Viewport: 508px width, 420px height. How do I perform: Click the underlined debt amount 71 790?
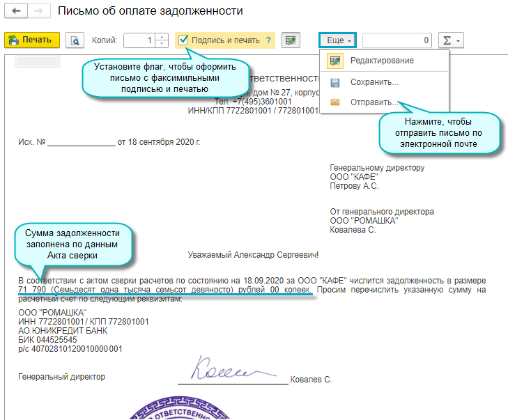click(x=32, y=290)
